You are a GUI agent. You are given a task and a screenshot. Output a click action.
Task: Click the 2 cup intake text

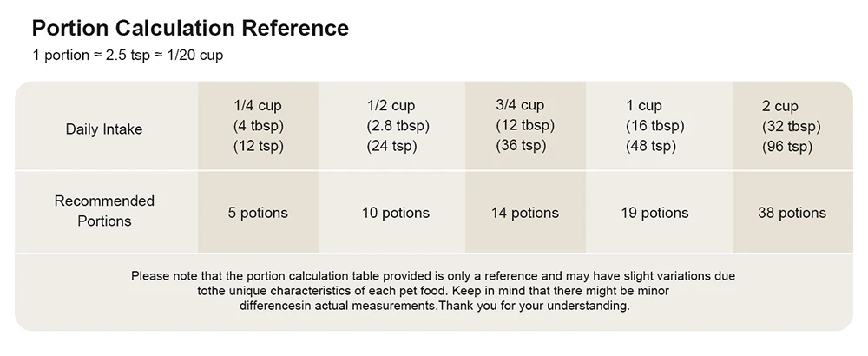[779, 106]
